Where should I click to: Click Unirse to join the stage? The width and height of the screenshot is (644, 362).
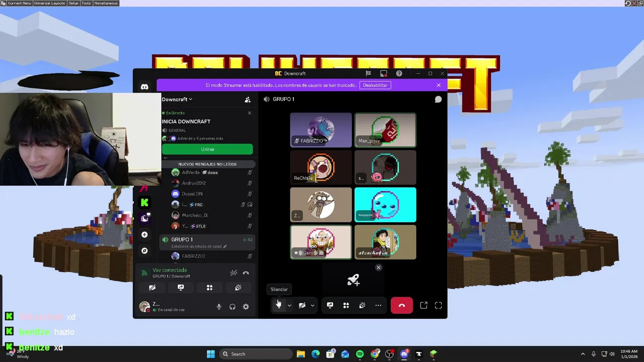pyautogui.click(x=207, y=149)
